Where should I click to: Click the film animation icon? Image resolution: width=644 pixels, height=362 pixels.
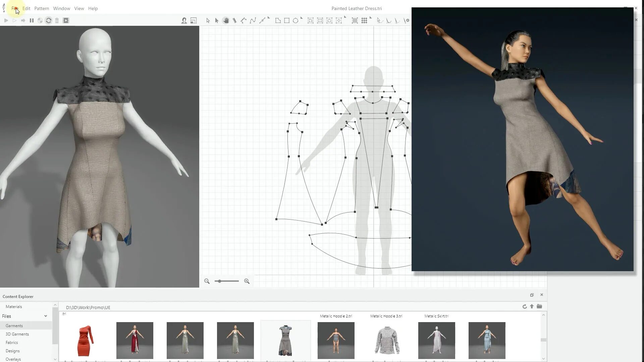[x=66, y=20]
